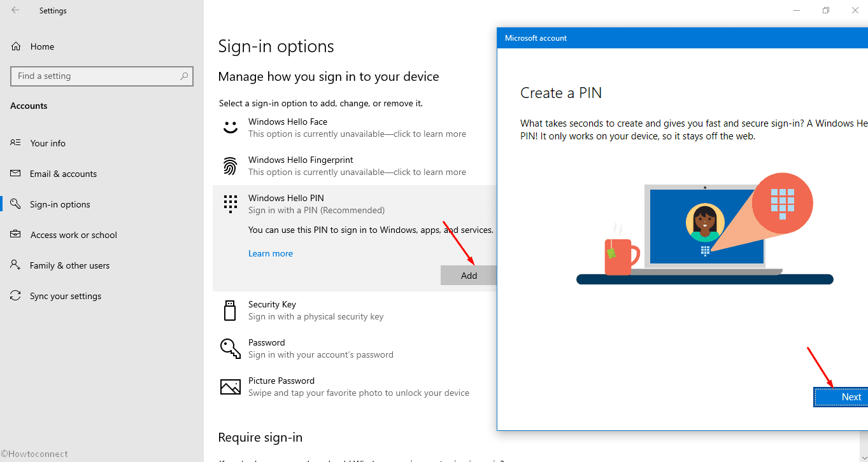Viewport: 868px width, 462px height.
Task: Close the Settings window
Action: pos(855,10)
